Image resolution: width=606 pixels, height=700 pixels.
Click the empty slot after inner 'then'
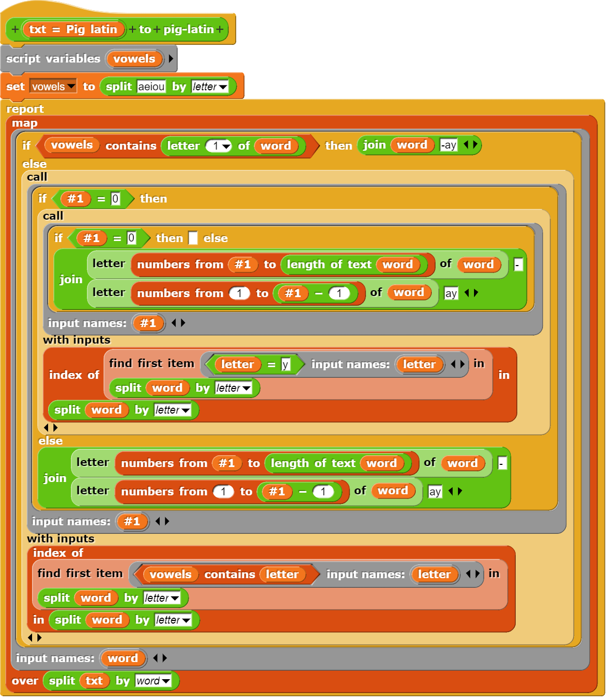[193, 238]
